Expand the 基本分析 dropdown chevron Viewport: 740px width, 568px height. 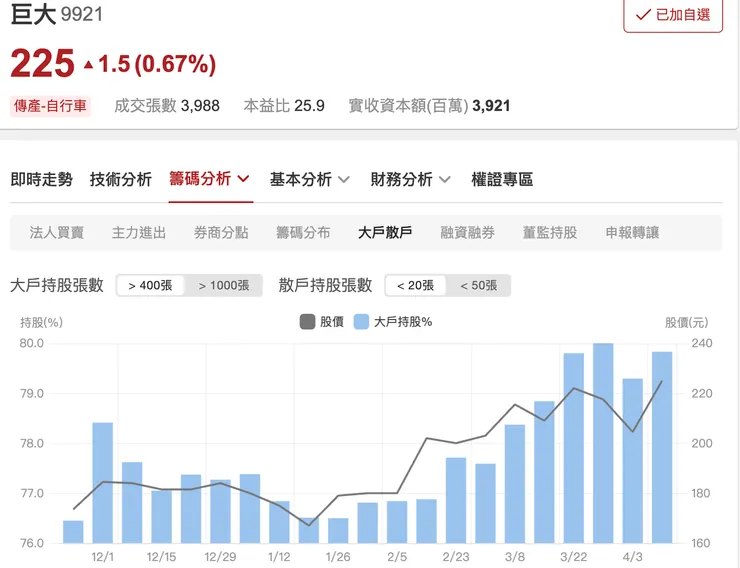(344, 179)
